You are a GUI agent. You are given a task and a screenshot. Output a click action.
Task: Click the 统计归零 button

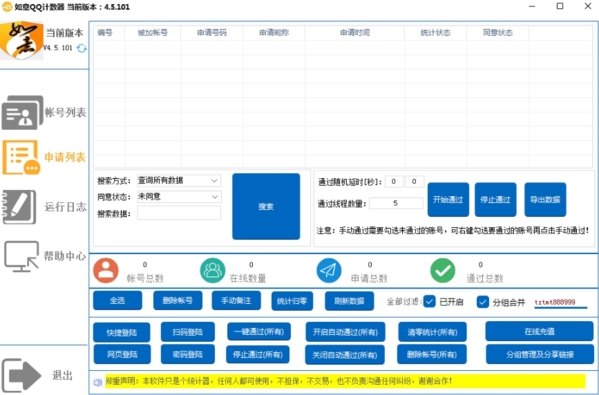point(292,301)
